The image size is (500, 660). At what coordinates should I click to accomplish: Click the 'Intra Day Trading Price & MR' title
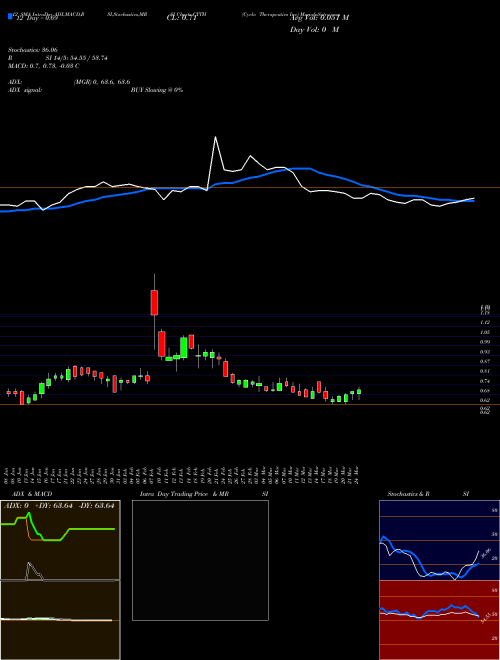click(x=185, y=494)
